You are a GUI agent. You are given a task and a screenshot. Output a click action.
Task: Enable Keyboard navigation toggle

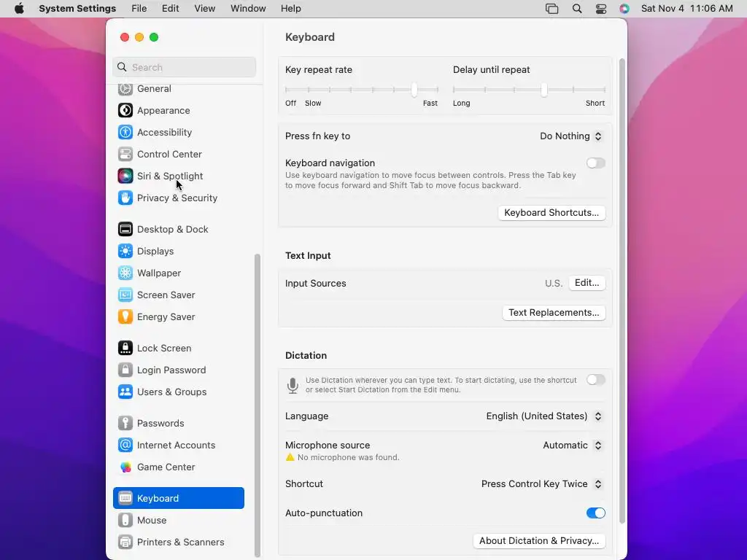(595, 163)
